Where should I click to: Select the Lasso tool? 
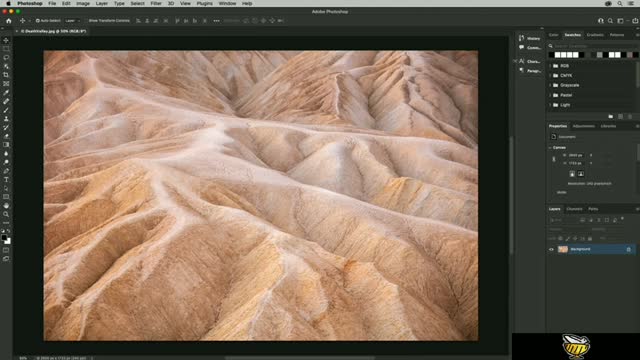point(6,57)
